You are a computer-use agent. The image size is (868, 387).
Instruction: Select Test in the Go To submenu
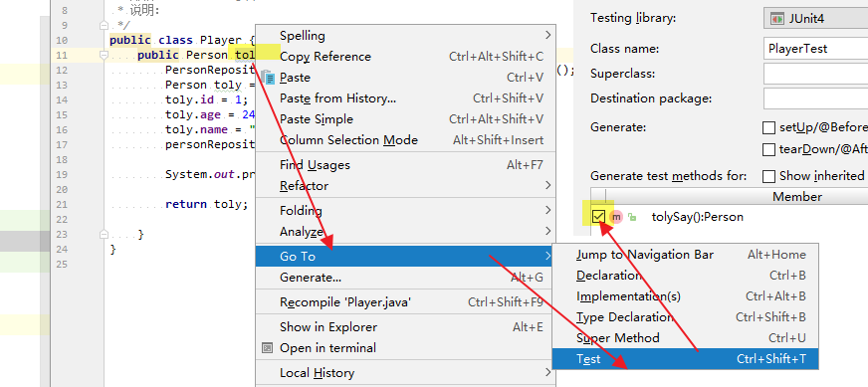(x=685, y=359)
